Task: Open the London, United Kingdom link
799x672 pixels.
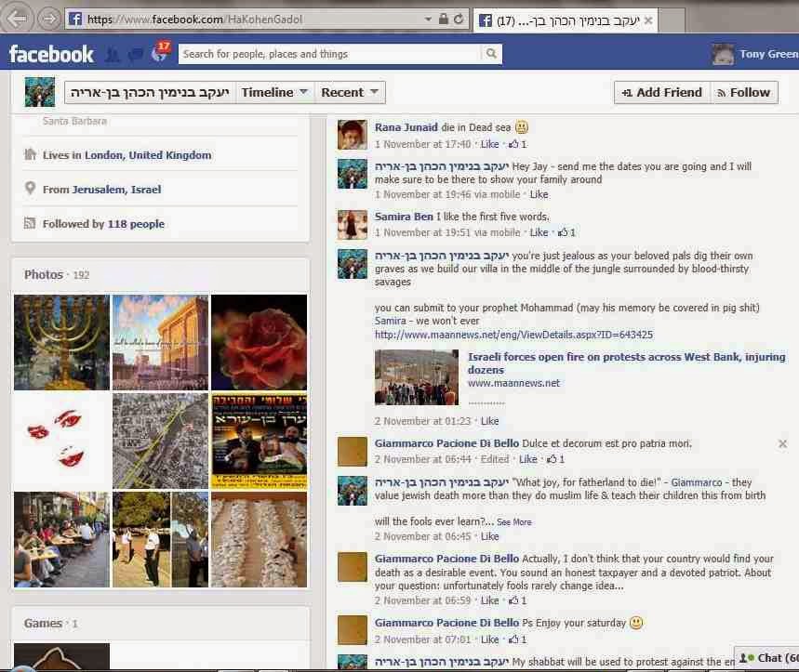Action: tap(148, 155)
